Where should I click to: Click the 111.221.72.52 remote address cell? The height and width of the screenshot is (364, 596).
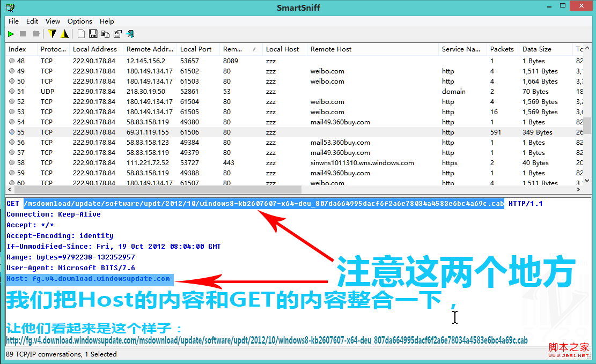(148, 162)
